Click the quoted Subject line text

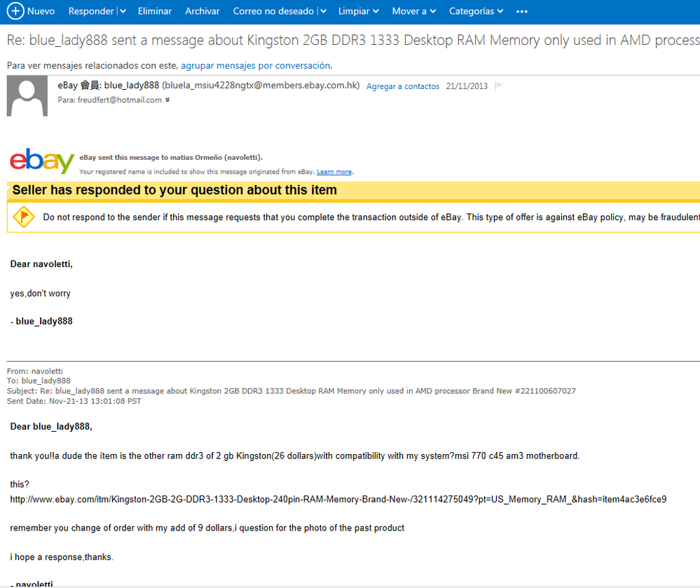[x=291, y=391]
